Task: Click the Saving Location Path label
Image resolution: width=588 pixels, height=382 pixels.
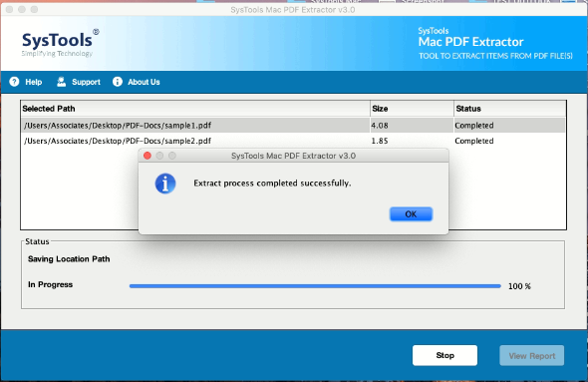Action: 69,259
